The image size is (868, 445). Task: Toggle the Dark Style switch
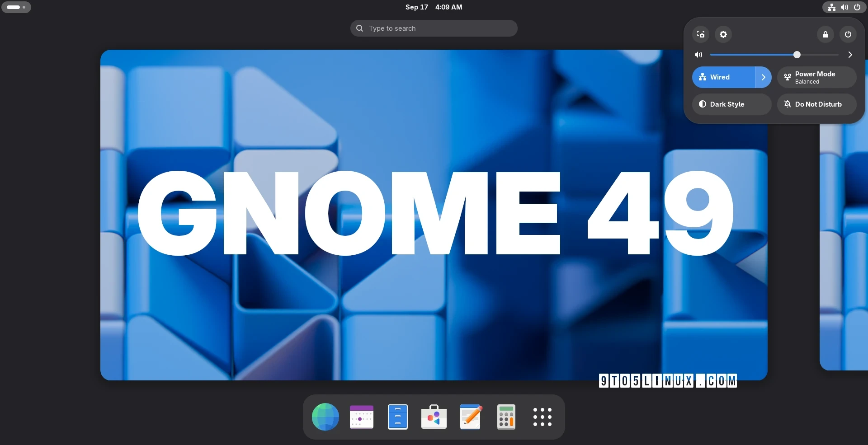tap(731, 104)
